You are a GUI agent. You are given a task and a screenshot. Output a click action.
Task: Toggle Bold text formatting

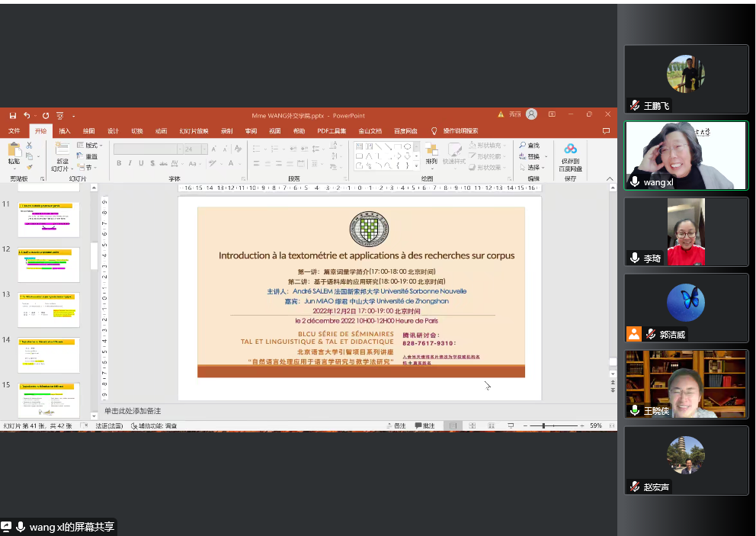(x=119, y=163)
